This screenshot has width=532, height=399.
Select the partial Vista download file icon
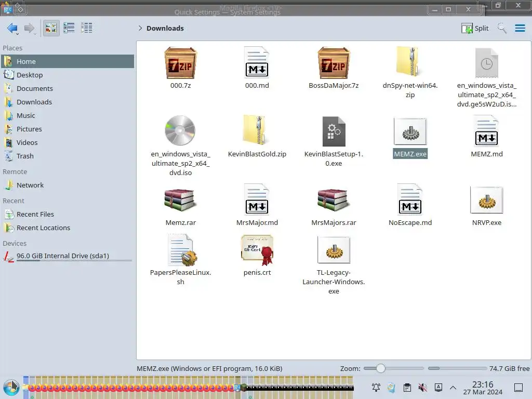486,63
